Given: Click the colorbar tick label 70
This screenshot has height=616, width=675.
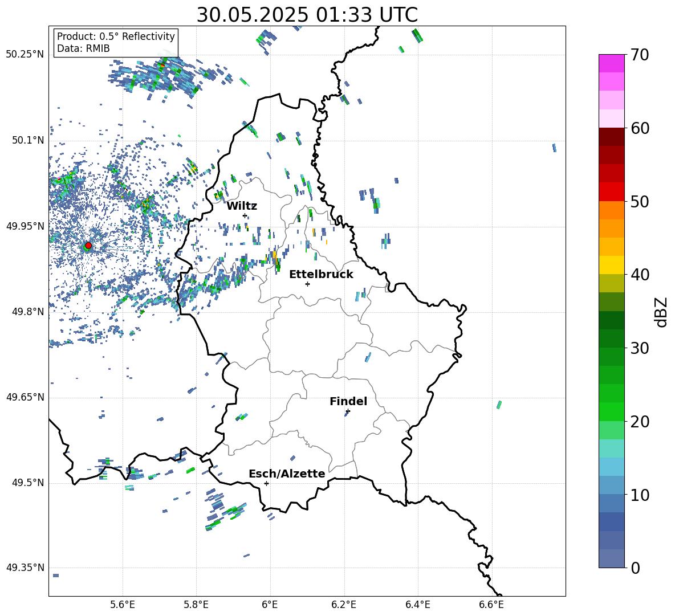Looking at the screenshot, I should [640, 55].
